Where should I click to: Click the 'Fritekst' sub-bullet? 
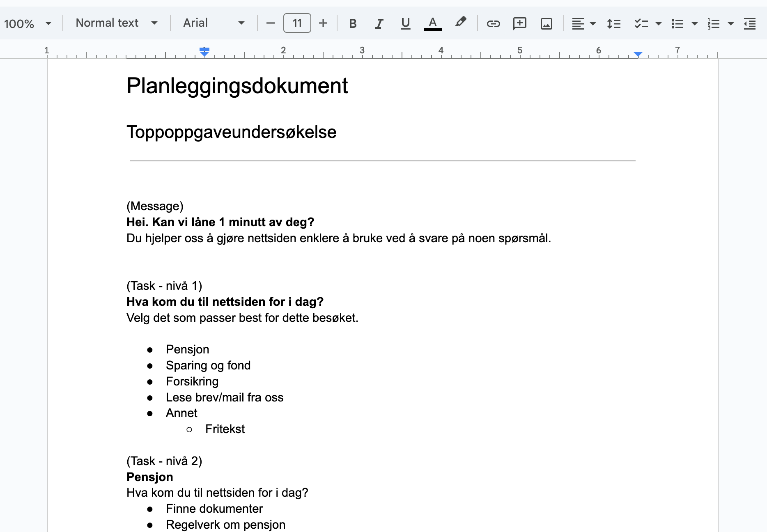(225, 429)
